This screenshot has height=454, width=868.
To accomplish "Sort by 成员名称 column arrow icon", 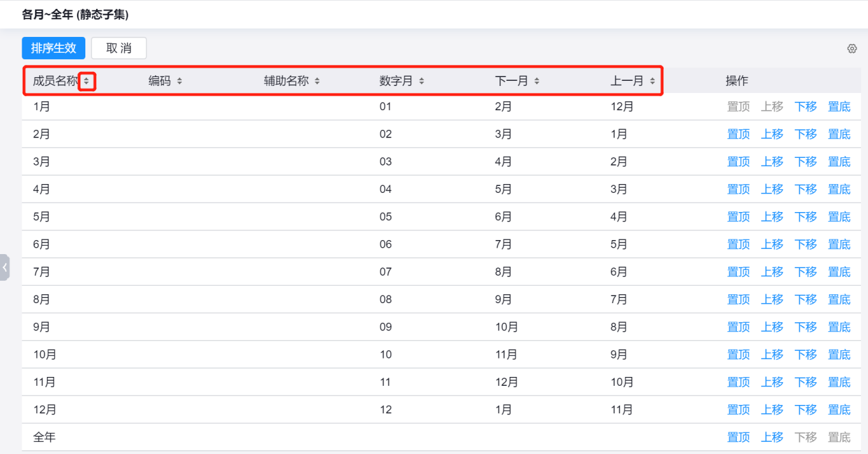I will click(87, 82).
